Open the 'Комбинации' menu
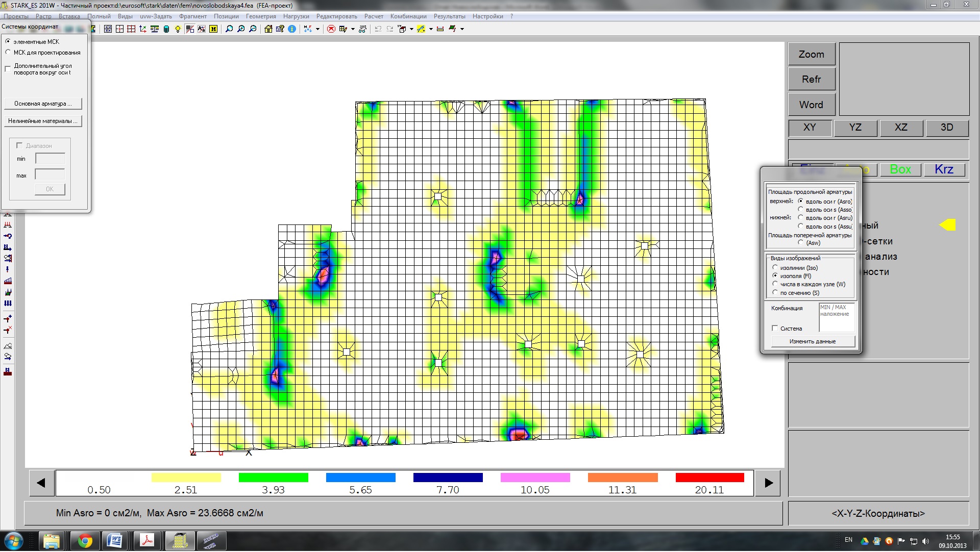The width and height of the screenshot is (980, 552). pos(408,16)
